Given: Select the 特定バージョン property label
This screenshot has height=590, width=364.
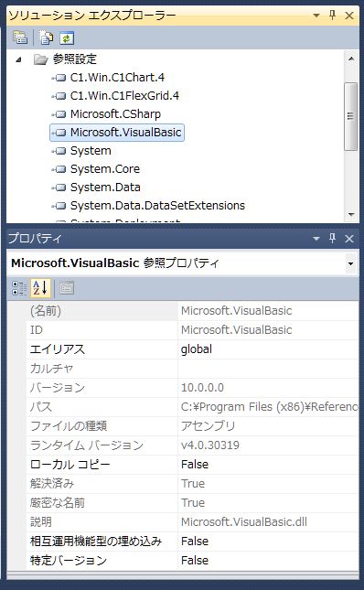Looking at the screenshot, I should 69,561.
